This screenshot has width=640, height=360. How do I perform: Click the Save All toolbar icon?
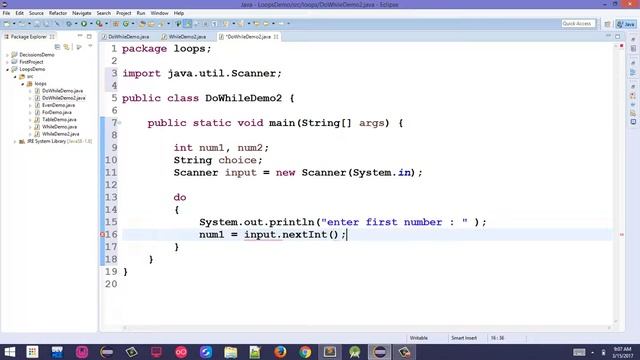46,24
